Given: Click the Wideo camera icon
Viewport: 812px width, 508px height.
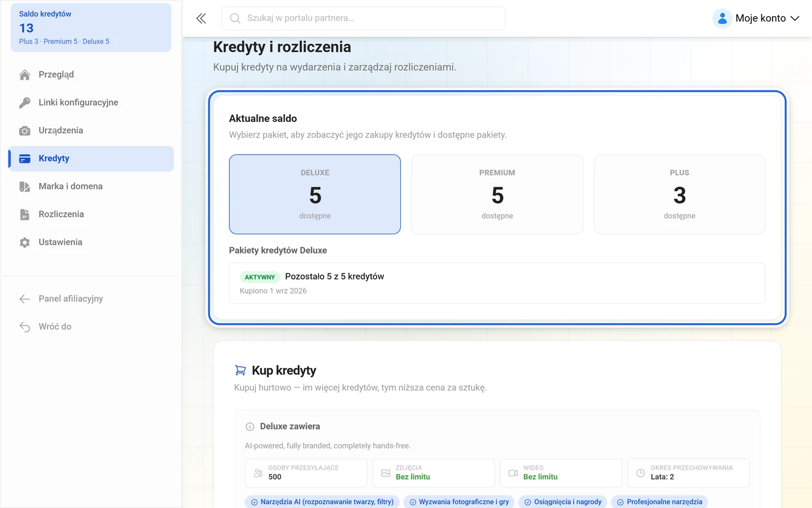Looking at the screenshot, I should (513, 473).
